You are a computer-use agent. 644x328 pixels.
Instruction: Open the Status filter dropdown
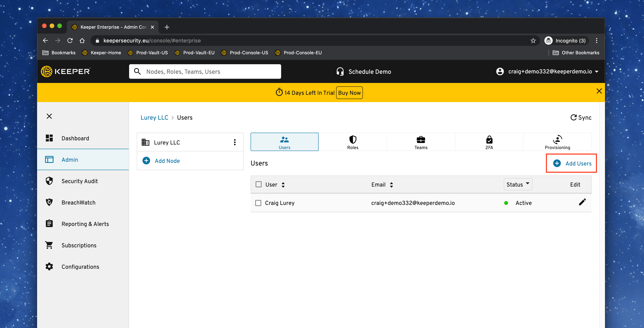pyautogui.click(x=518, y=184)
